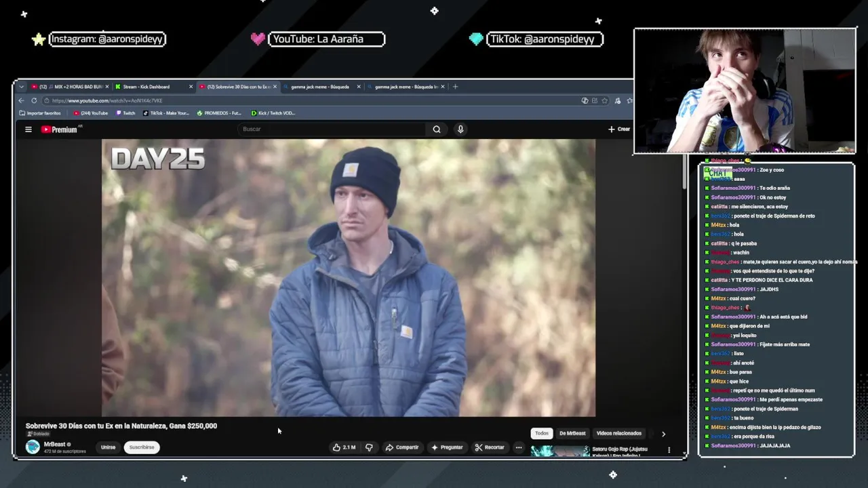
Task: Open the tab search chevron in tab strip
Action: tap(21, 87)
